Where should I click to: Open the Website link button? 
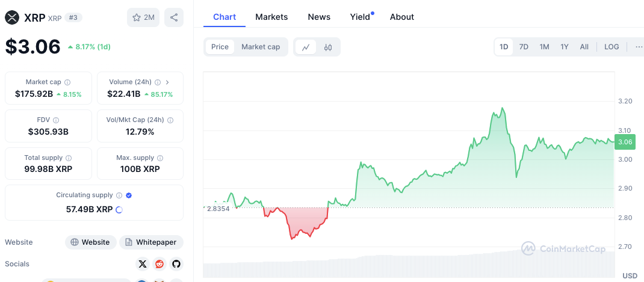(90, 242)
